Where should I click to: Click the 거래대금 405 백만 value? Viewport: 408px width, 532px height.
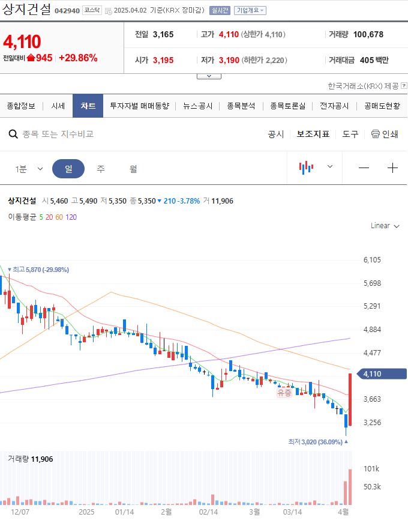tap(374, 60)
